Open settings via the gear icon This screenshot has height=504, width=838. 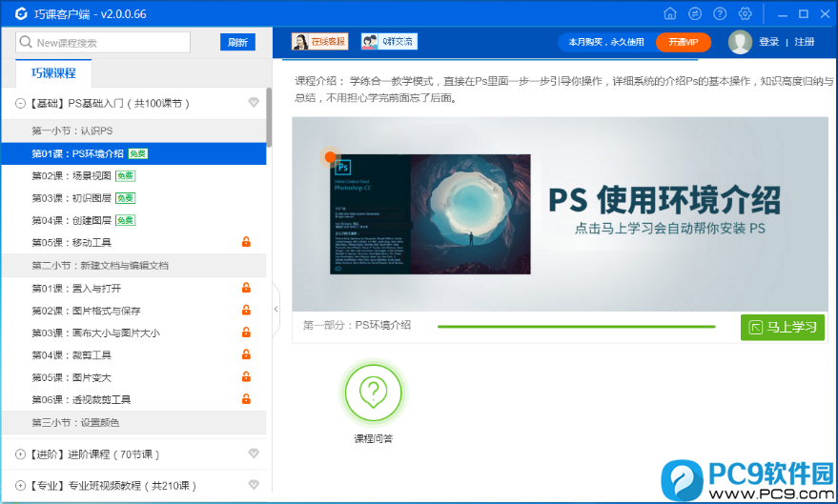point(746,14)
